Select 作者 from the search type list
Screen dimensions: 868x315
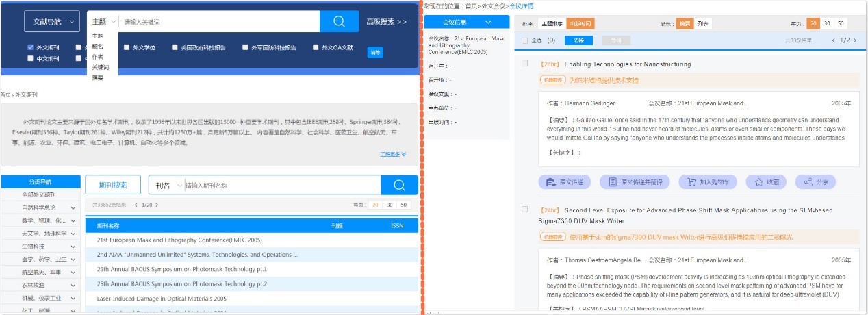98,57
